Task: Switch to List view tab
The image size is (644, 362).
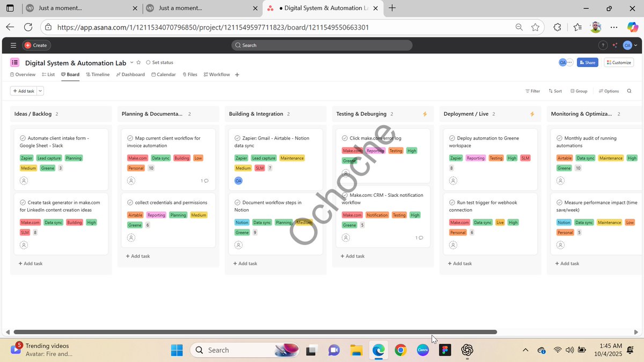Action: pos(48,75)
